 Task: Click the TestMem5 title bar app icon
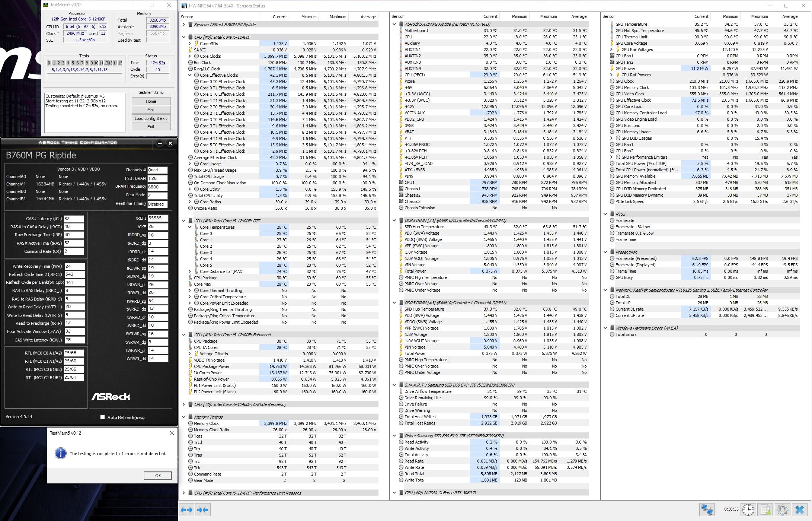[45, 5]
